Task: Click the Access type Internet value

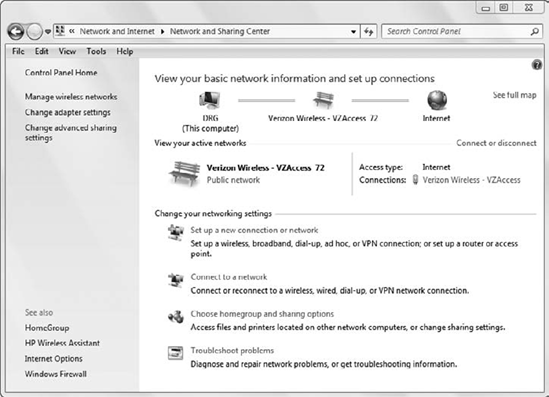Action: coord(436,167)
